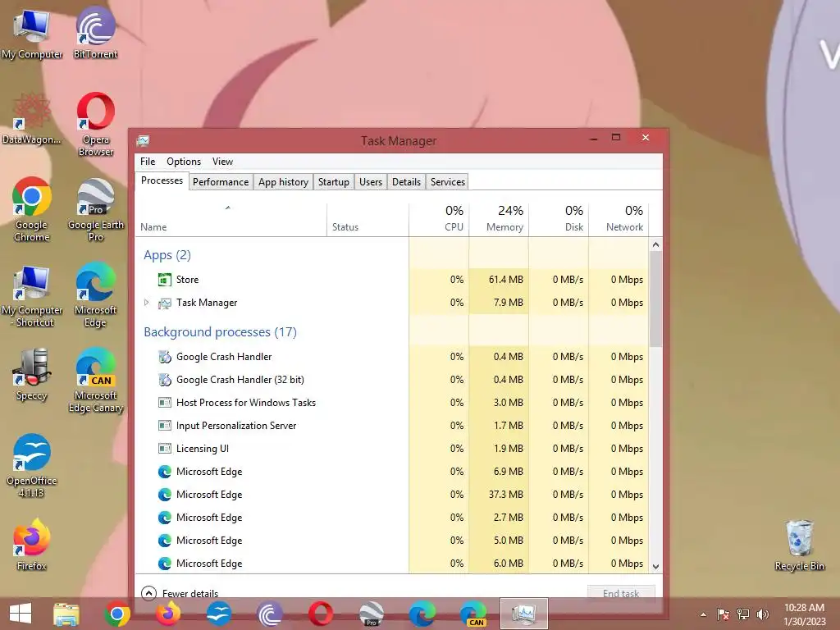This screenshot has width=840, height=630.
Task: Launch BitTorrent from the taskbar
Action: pyautogui.click(x=270, y=614)
